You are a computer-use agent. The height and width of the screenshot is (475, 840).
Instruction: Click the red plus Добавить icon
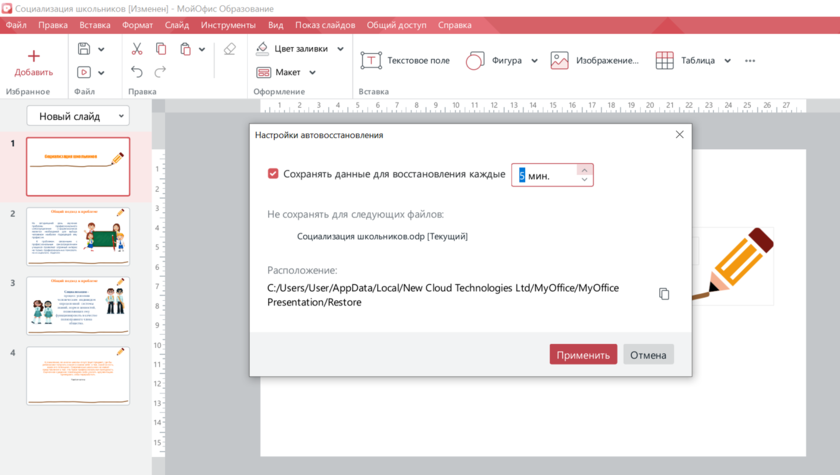[x=33, y=56]
